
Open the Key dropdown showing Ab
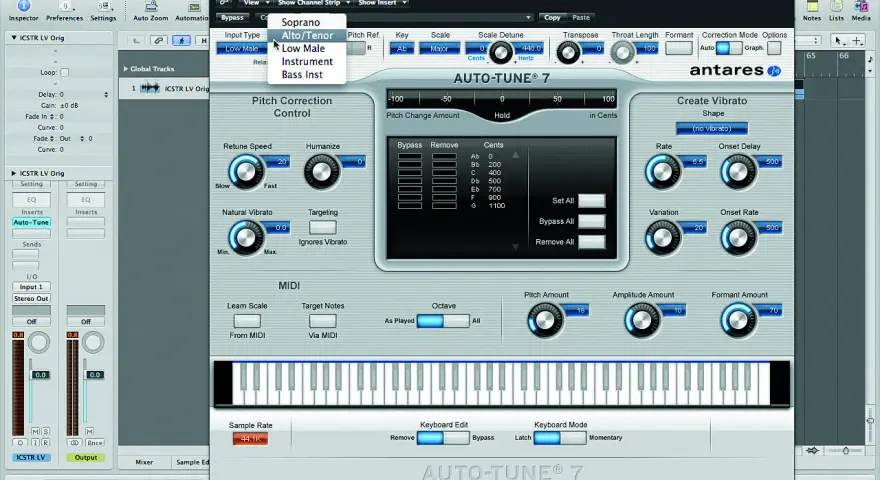[402, 49]
